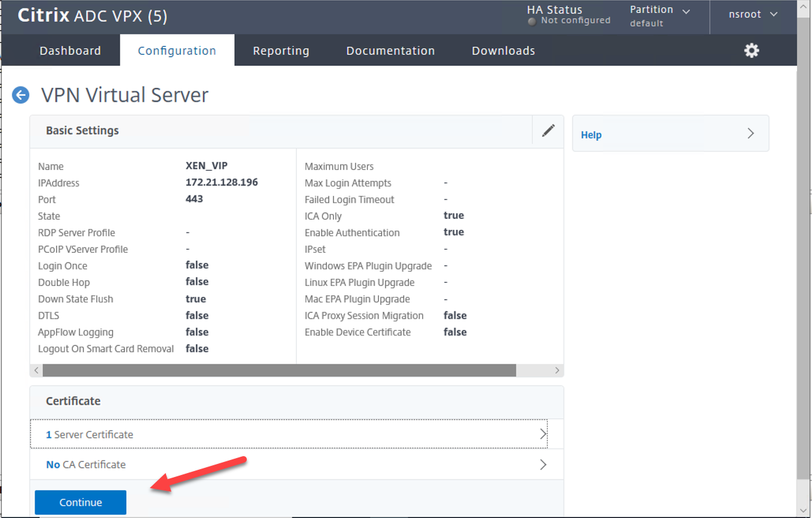Click the PCoIP VServer Profile label

pyautogui.click(x=83, y=249)
